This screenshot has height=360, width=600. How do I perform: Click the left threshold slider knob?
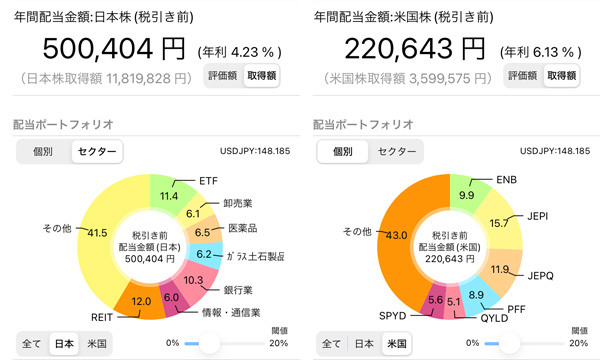[209, 343]
